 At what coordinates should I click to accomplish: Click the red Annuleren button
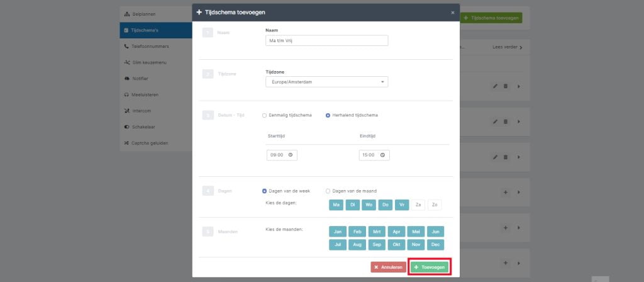[388, 267]
